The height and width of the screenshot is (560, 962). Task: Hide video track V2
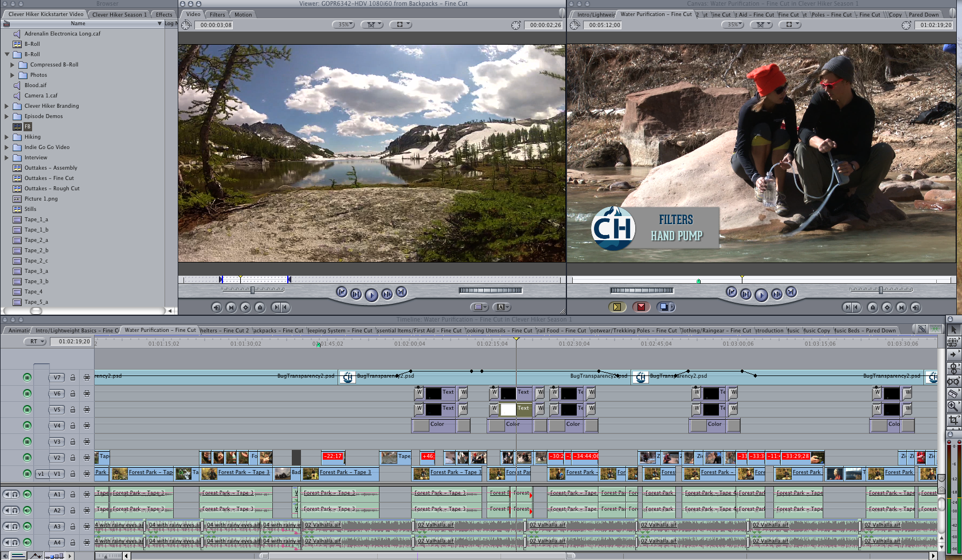click(27, 457)
